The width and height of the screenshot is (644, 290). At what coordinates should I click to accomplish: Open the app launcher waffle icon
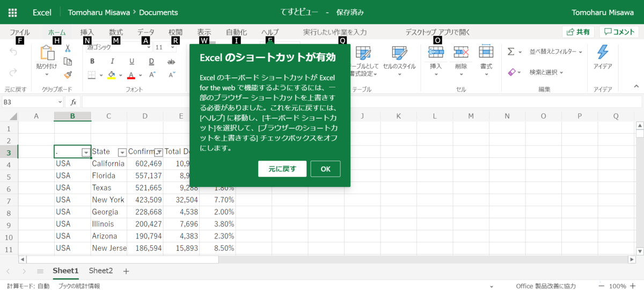click(13, 12)
